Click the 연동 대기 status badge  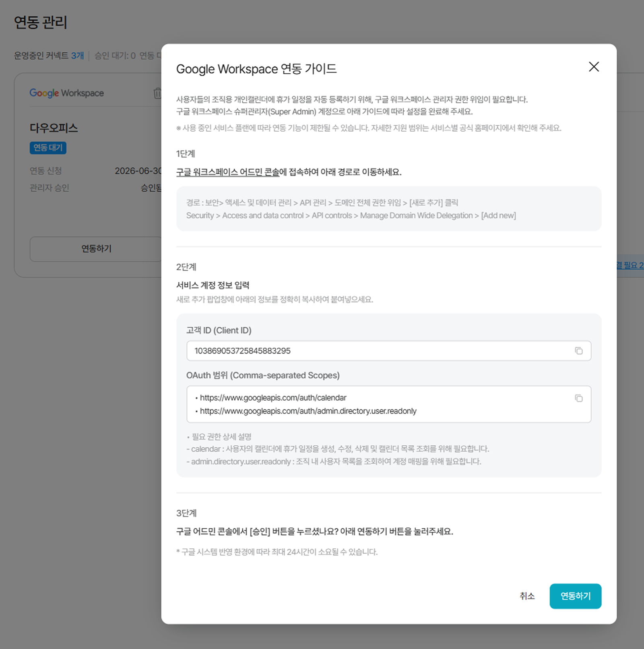point(48,148)
